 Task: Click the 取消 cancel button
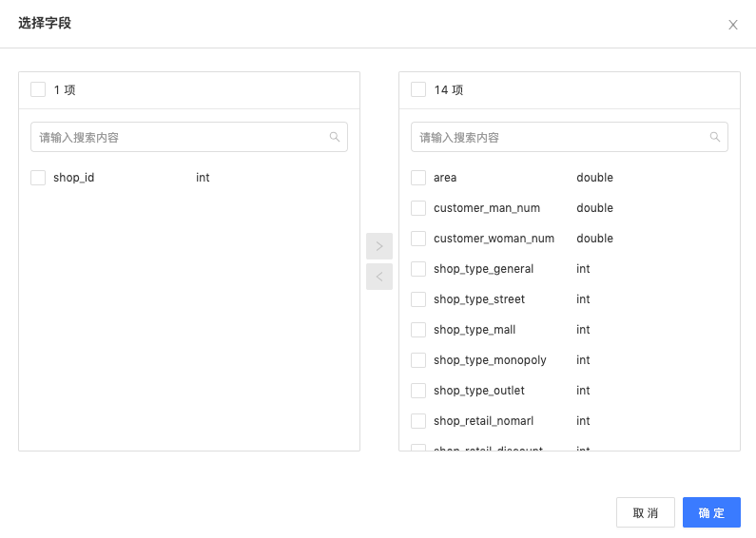pos(646,512)
